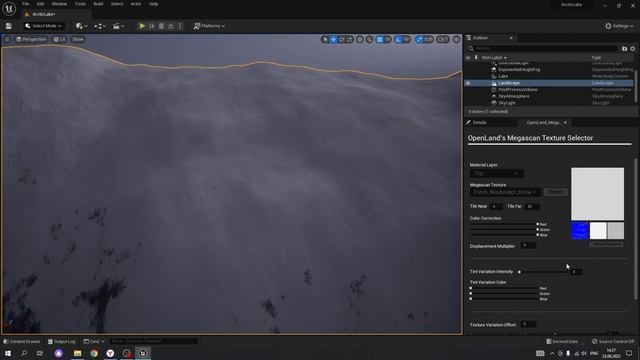
Task: Open the Content Drawer
Action: [x=22, y=342]
